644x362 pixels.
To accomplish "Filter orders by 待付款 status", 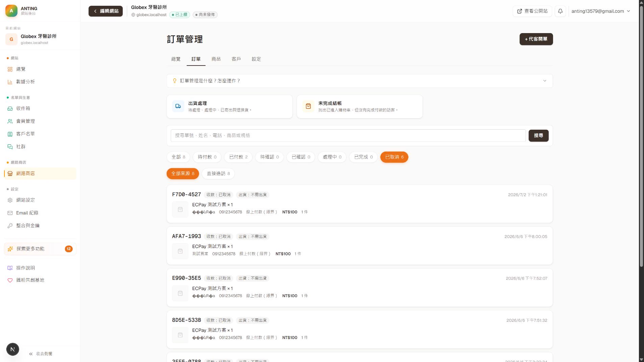I will tap(207, 157).
